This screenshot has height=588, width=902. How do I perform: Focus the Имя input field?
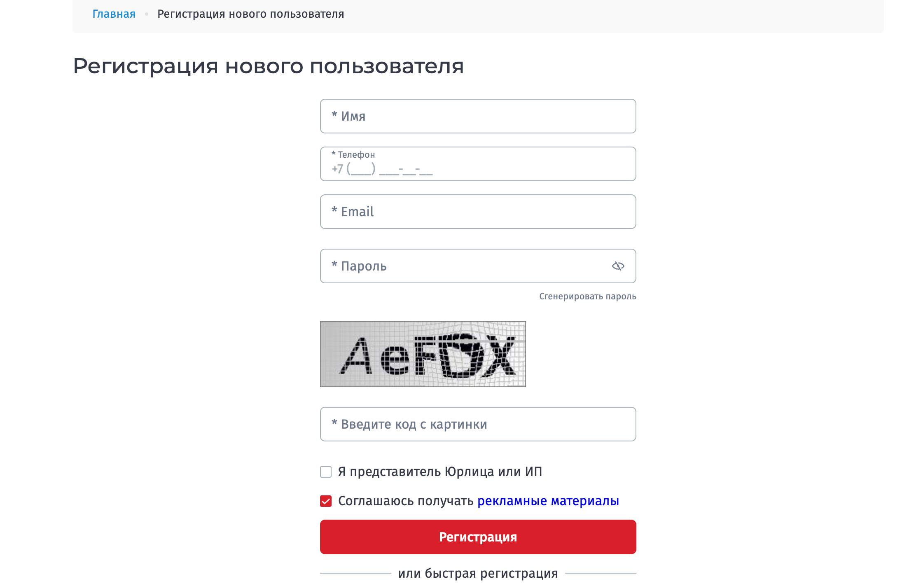[478, 116]
